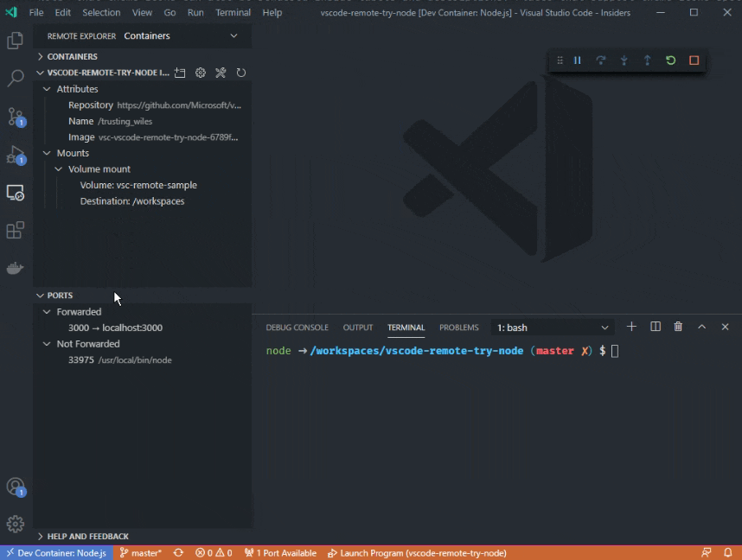Open the Extensions view icon
The width and height of the screenshot is (742, 560).
point(16,231)
